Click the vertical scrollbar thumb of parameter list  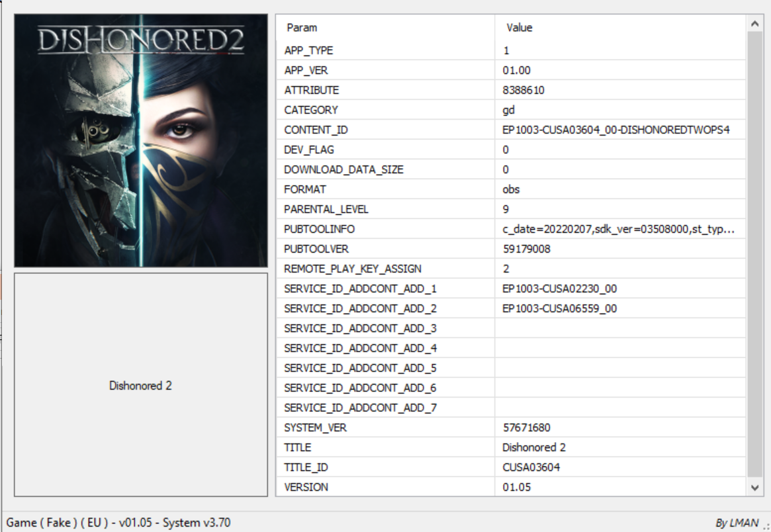click(x=754, y=254)
